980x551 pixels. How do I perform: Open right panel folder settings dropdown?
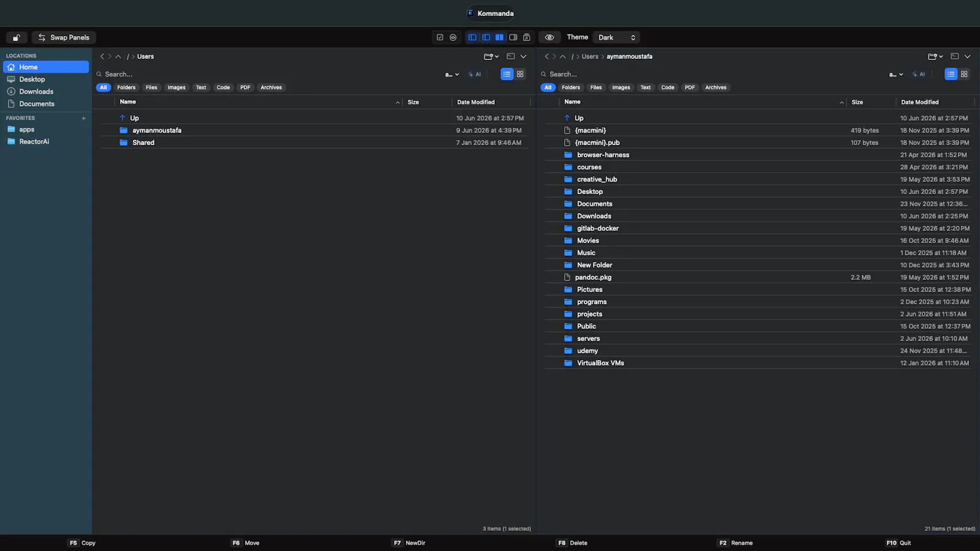coord(935,56)
